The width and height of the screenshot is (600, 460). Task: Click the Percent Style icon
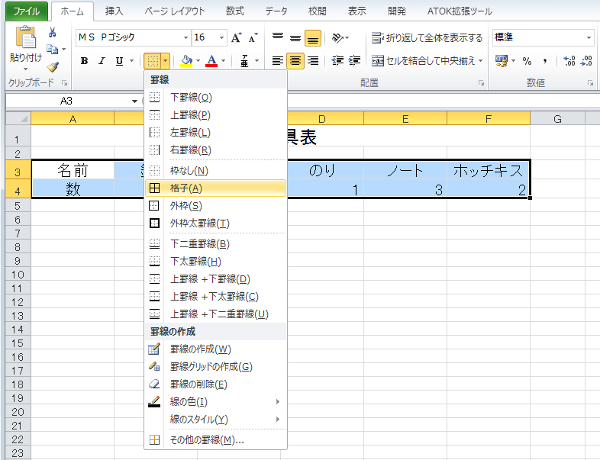click(x=528, y=61)
